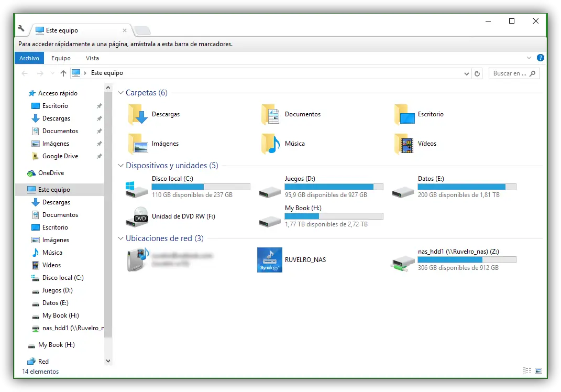Open the Synology RUVELRO_NAS icon
This screenshot has height=392, width=561.
270,260
